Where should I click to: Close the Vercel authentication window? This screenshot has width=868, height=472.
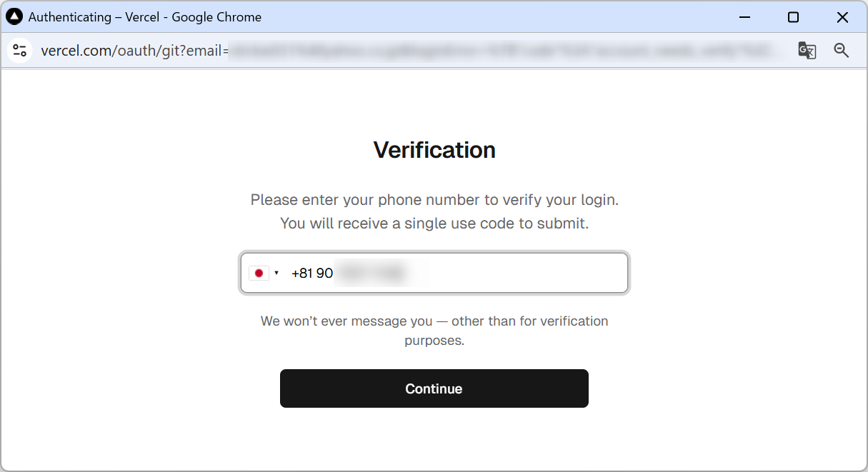point(842,17)
